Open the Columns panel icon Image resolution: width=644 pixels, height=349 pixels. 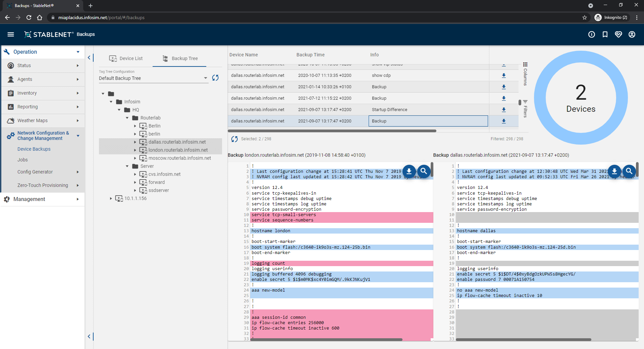[x=525, y=64]
